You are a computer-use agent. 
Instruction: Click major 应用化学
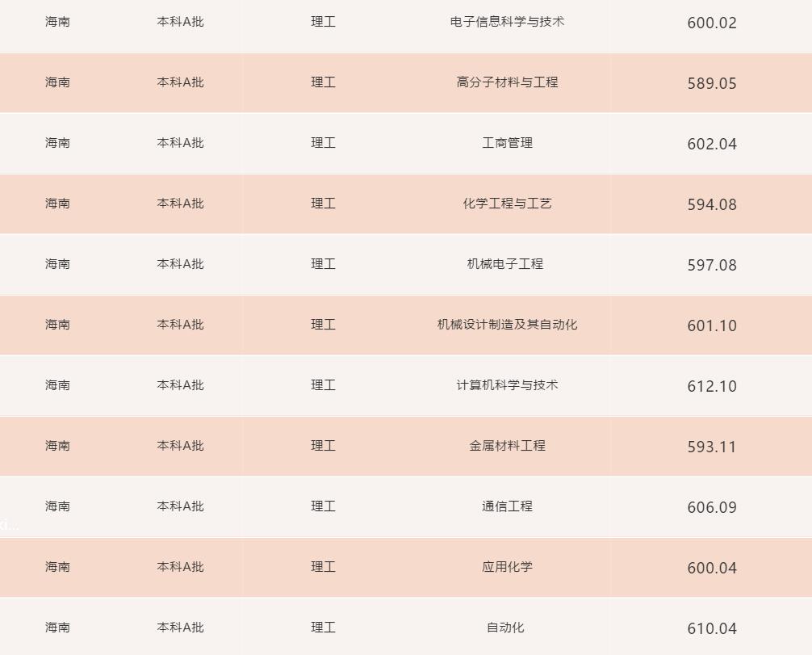pos(507,568)
